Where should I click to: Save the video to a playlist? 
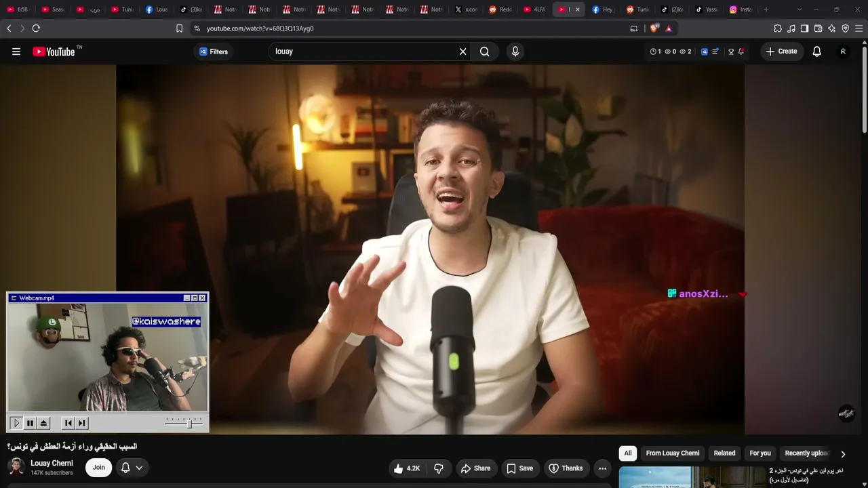(520, 468)
